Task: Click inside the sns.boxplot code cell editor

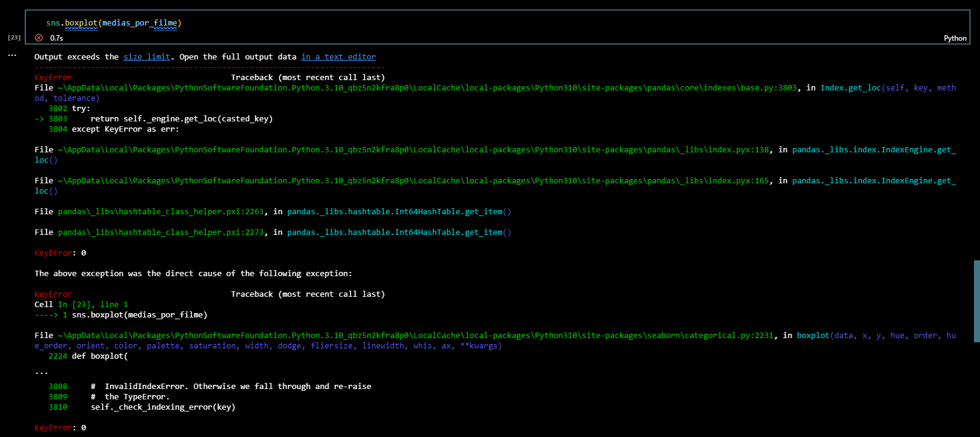Action: (497, 22)
